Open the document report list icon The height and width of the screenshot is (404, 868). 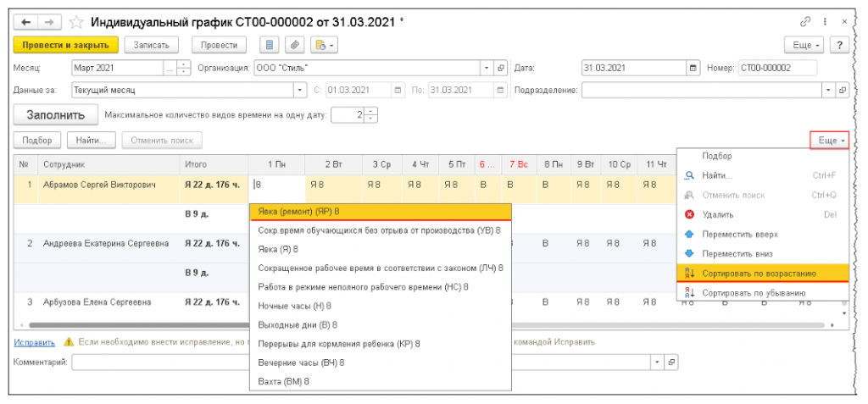(270, 45)
